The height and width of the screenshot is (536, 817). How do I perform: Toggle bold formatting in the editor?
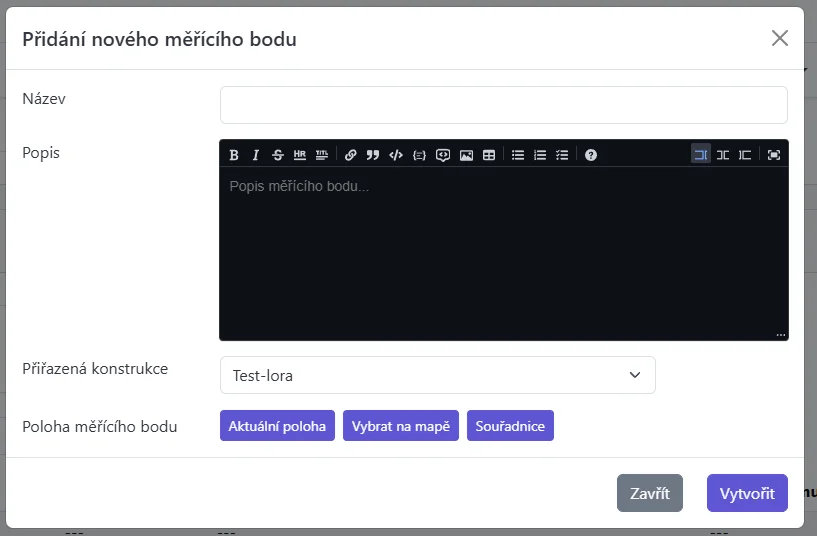234,155
